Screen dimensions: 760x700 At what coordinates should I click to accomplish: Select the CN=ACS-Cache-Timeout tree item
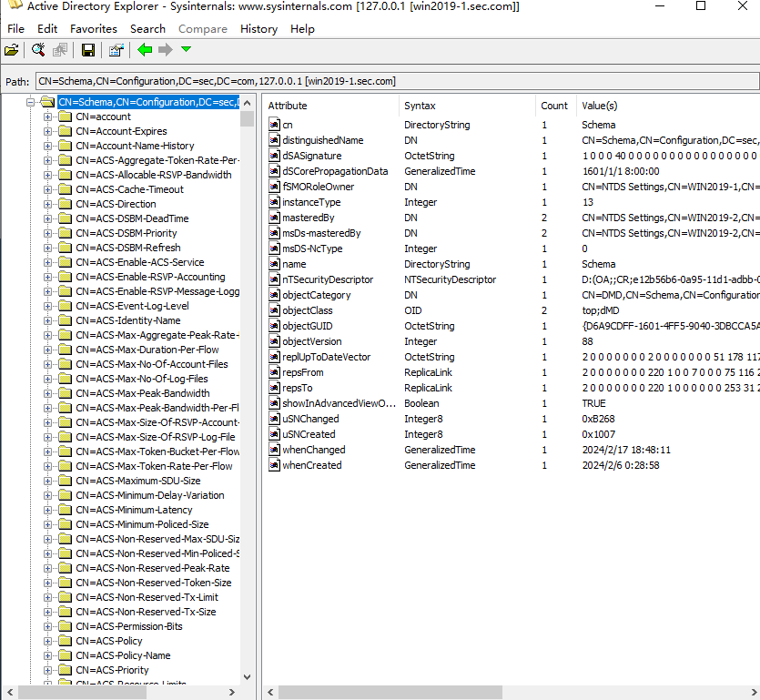coord(129,189)
